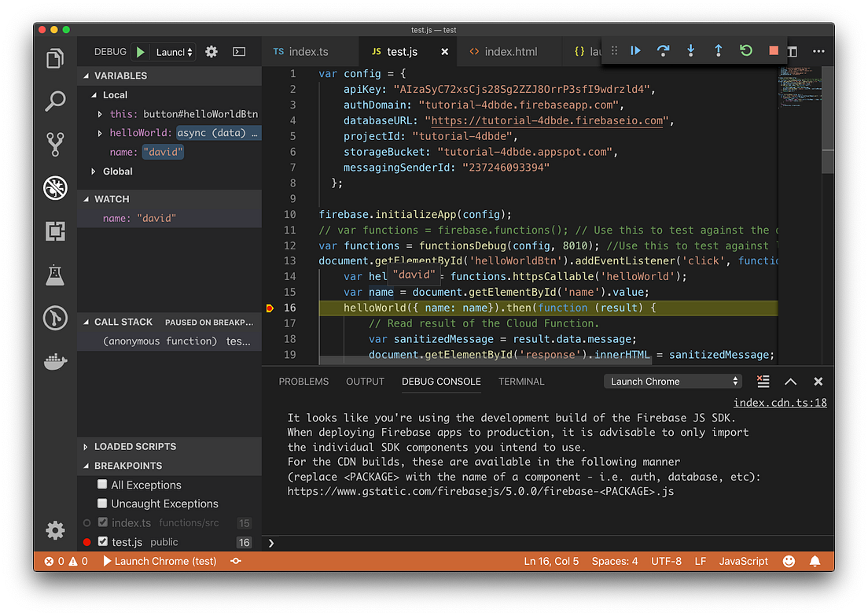The image size is (868, 616).
Task: Open the Search view icon
Action: point(55,101)
